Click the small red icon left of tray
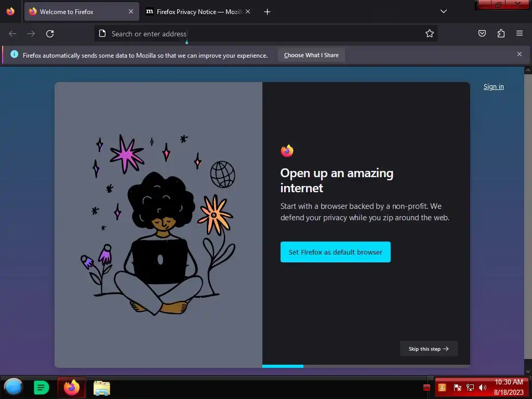The image size is (532, 399). click(x=427, y=388)
